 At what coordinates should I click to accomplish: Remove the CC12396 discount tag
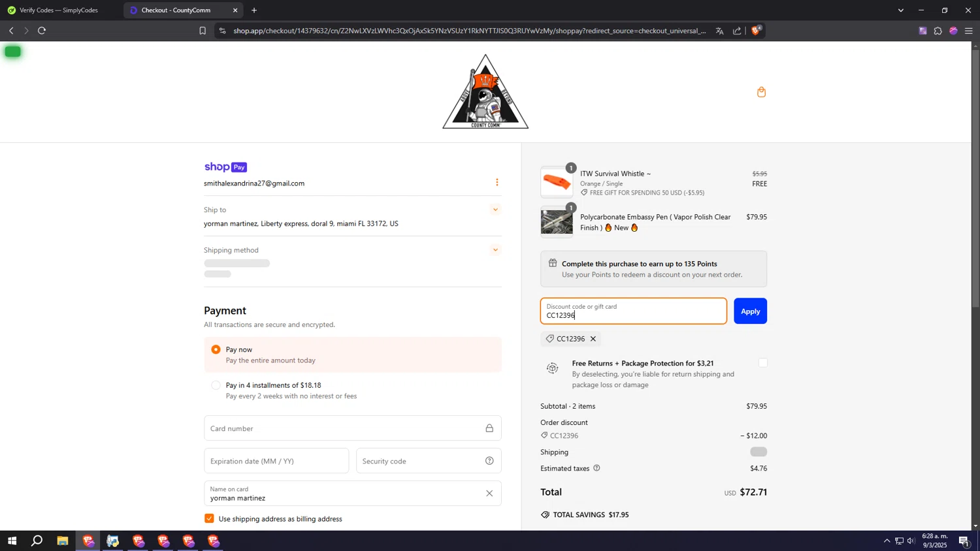pos(593,339)
